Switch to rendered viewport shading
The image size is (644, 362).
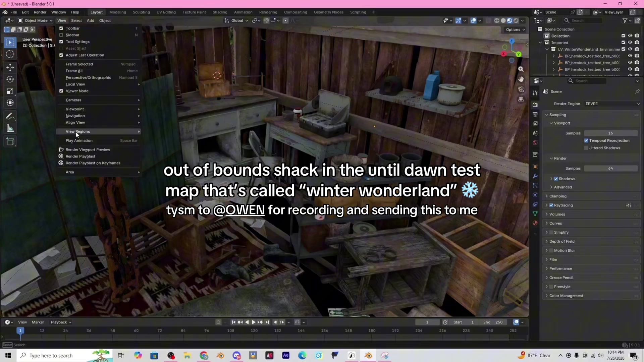[516, 21]
